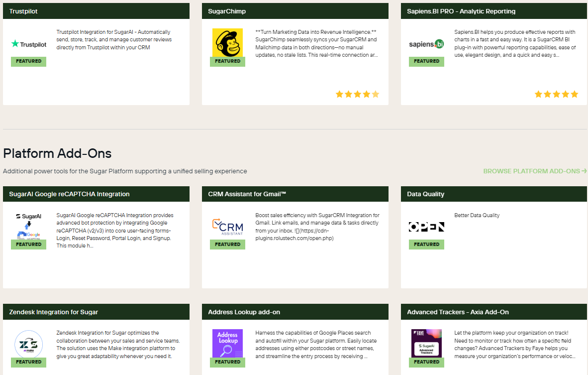The height and width of the screenshot is (375, 588).
Task: Click the Featured badge on Sapiens.BI card
Action: [426, 61]
